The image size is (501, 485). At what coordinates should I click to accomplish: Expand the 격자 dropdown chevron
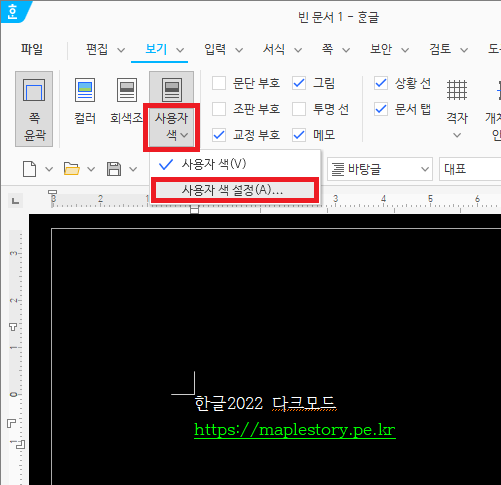click(457, 135)
